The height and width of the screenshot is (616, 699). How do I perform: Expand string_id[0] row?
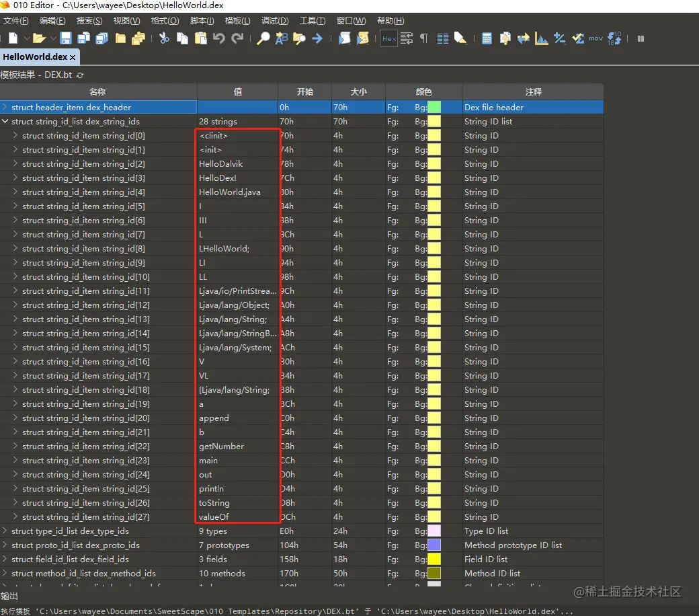(15, 135)
